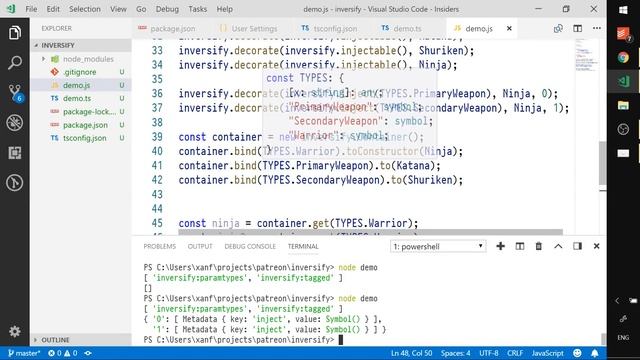Open the editor more actions ellipsis
This screenshot has height=360, width=640.
[597, 28]
